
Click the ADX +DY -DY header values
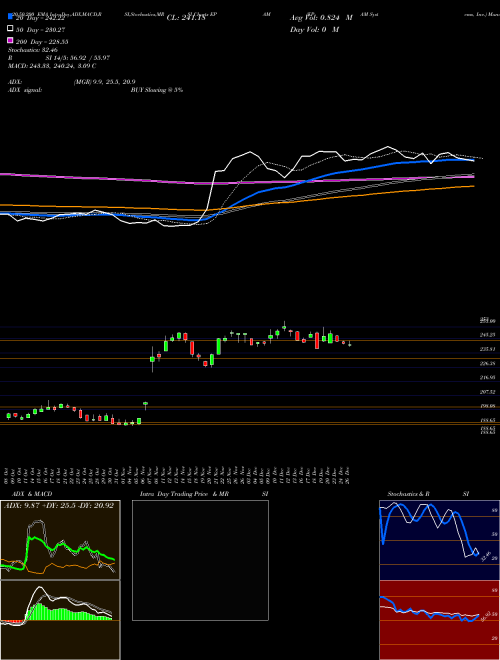(x=59, y=505)
